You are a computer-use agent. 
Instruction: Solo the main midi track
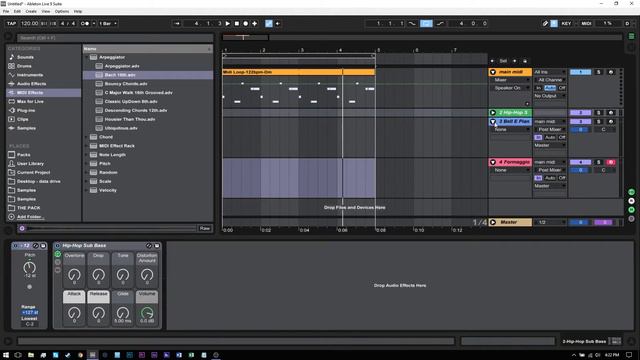pyautogui.click(x=599, y=72)
